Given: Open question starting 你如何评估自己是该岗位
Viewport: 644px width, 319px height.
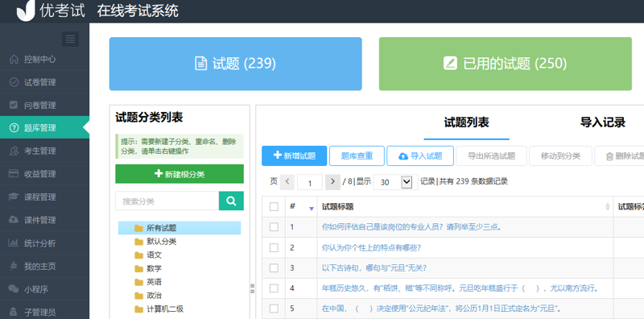Looking at the screenshot, I should [411, 227].
